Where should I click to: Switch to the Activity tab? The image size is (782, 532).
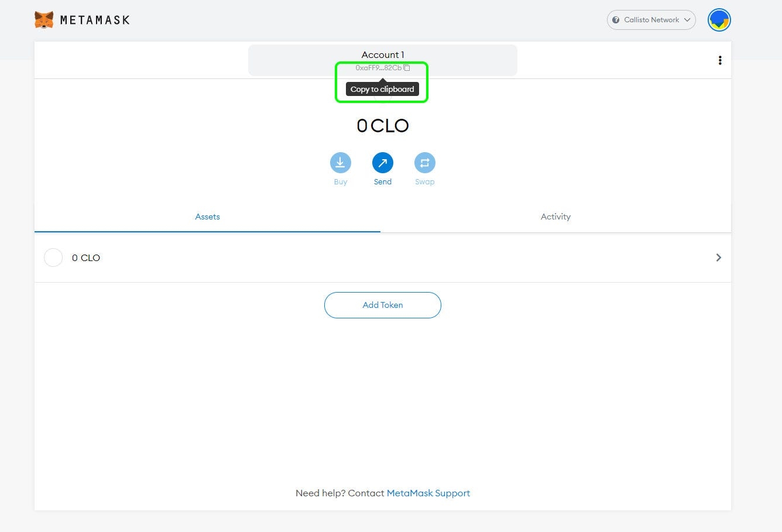pos(555,217)
